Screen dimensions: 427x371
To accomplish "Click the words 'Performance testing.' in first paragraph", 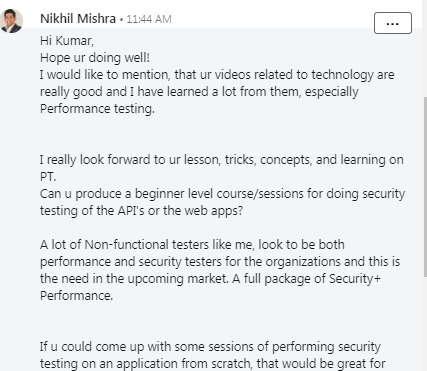I will [97, 109].
